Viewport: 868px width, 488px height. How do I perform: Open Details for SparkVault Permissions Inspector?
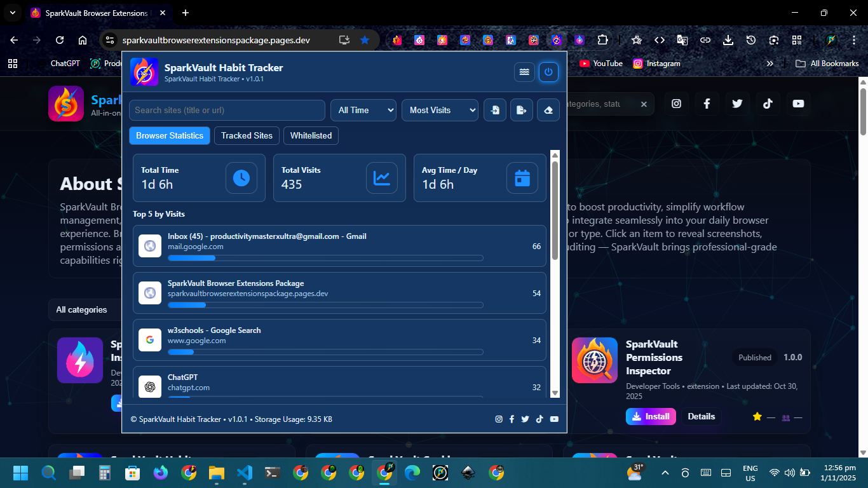point(701,417)
